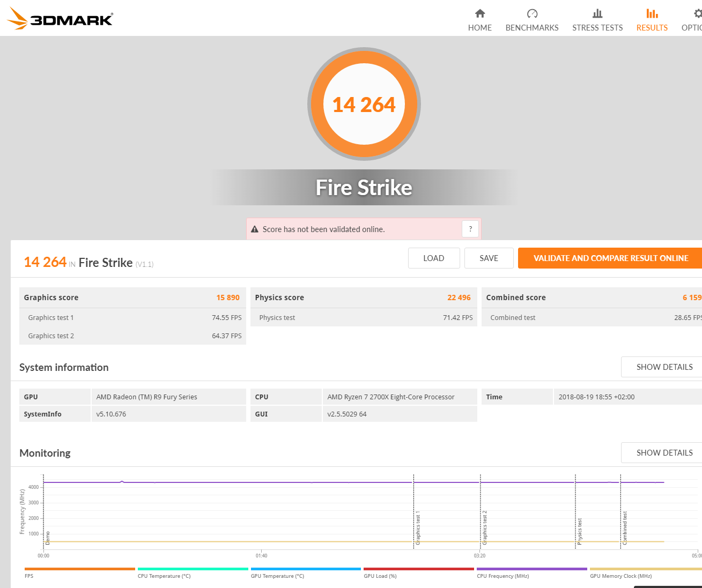Select Time value 2018-08-19 18:55
The height and width of the screenshot is (588, 702).
pos(596,397)
